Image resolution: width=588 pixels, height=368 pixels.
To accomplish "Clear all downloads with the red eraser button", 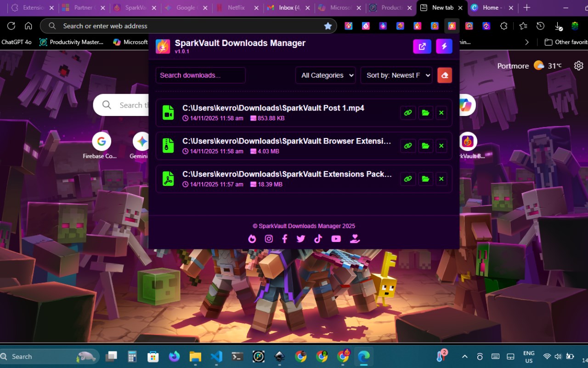I will click(445, 75).
